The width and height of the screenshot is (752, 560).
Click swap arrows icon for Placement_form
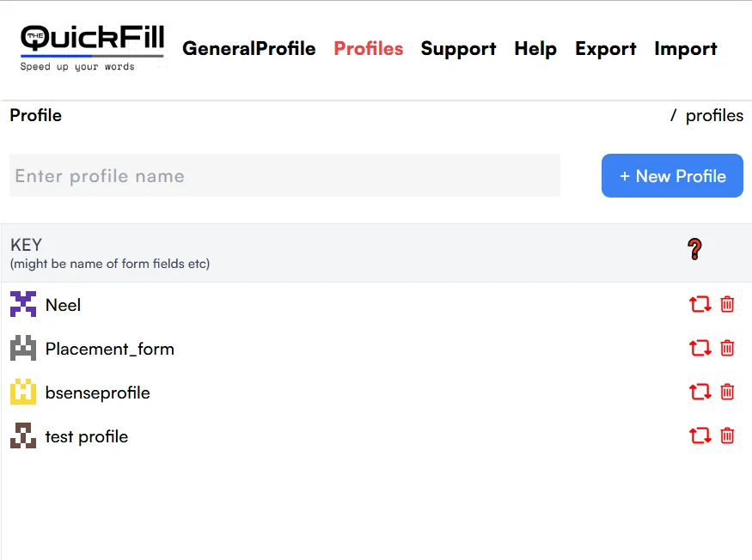coord(700,348)
